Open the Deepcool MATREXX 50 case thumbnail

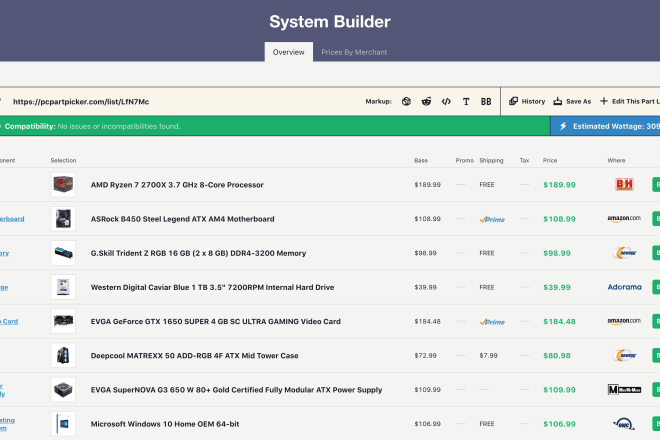(63, 355)
